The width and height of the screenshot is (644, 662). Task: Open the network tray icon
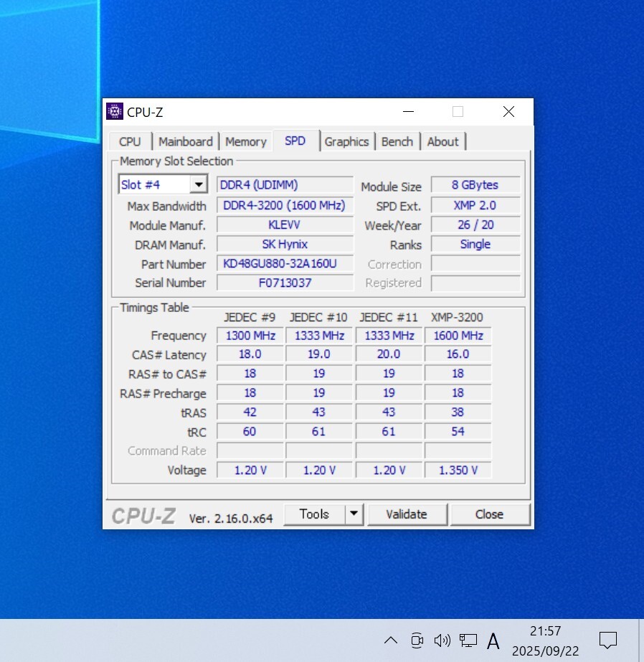[468, 640]
